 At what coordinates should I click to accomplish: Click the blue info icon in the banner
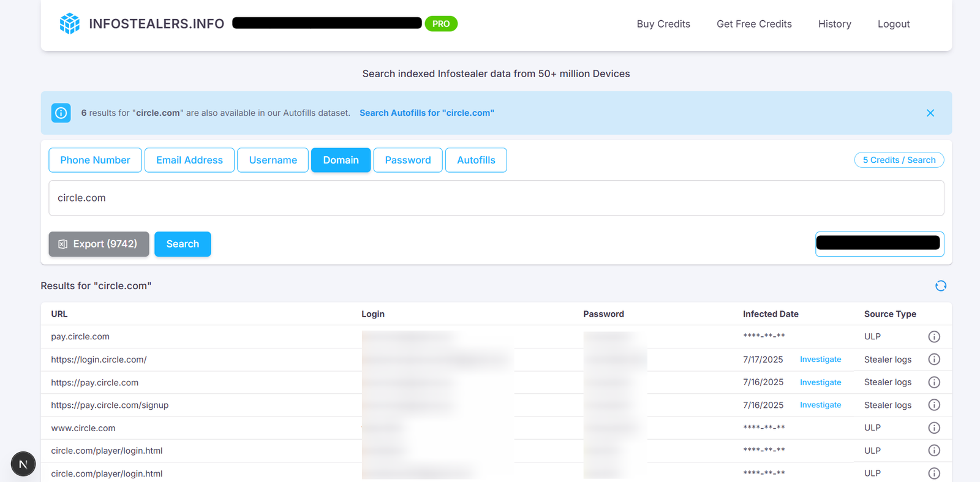pos(61,113)
